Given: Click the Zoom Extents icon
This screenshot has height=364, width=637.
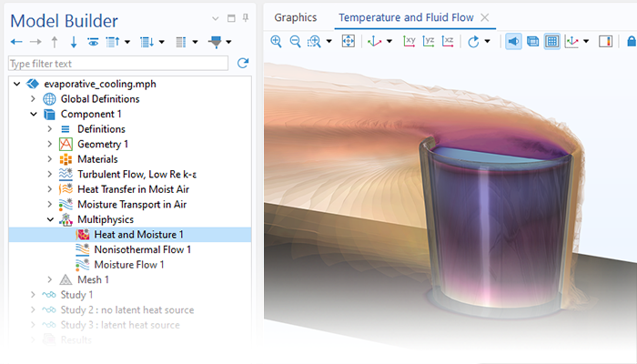Looking at the screenshot, I should [x=349, y=41].
